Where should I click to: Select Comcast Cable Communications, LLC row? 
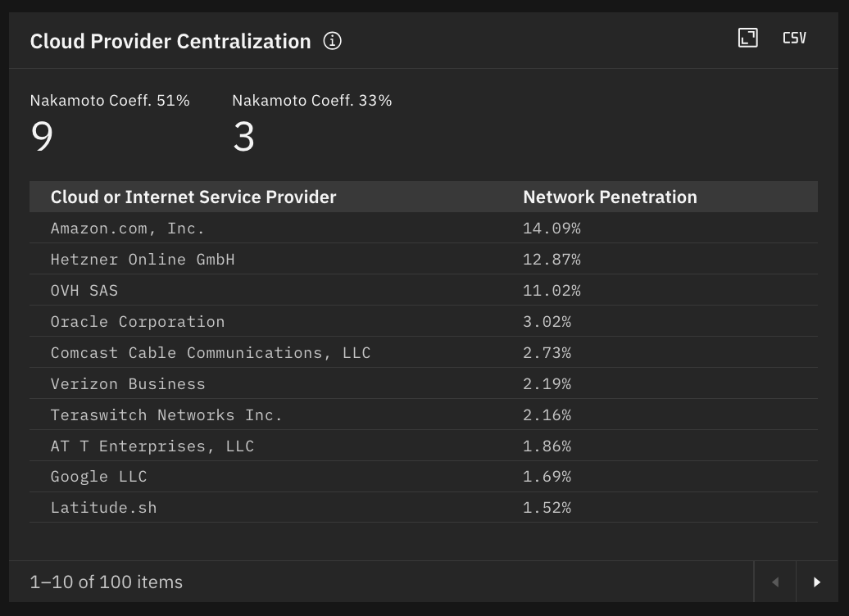click(x=211, y=353)
